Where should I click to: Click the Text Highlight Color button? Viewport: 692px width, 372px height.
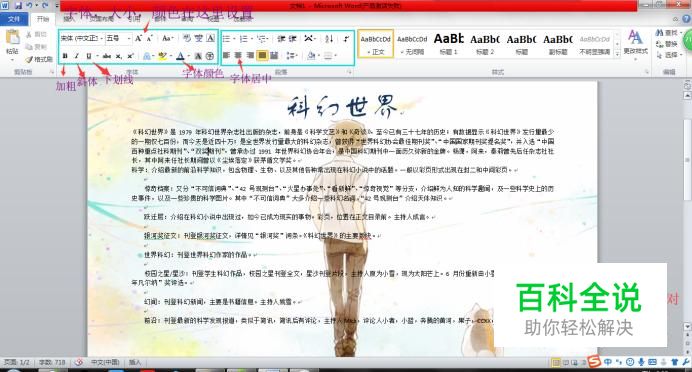pyautogui.click(x=162, y=56)
